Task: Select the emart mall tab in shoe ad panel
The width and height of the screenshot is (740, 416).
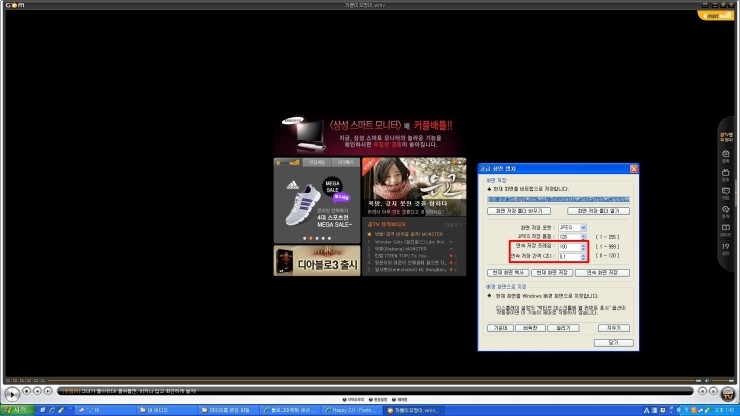Action: [x=288, y=162]
